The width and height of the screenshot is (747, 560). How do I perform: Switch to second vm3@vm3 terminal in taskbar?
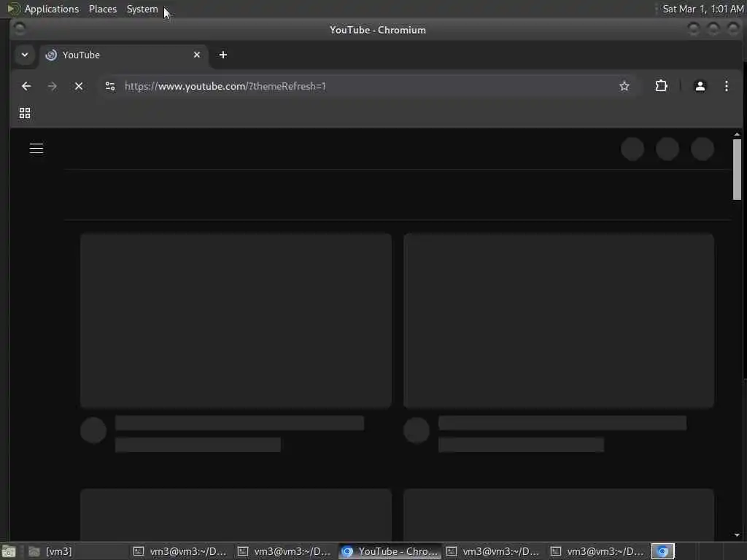point(285,551)
